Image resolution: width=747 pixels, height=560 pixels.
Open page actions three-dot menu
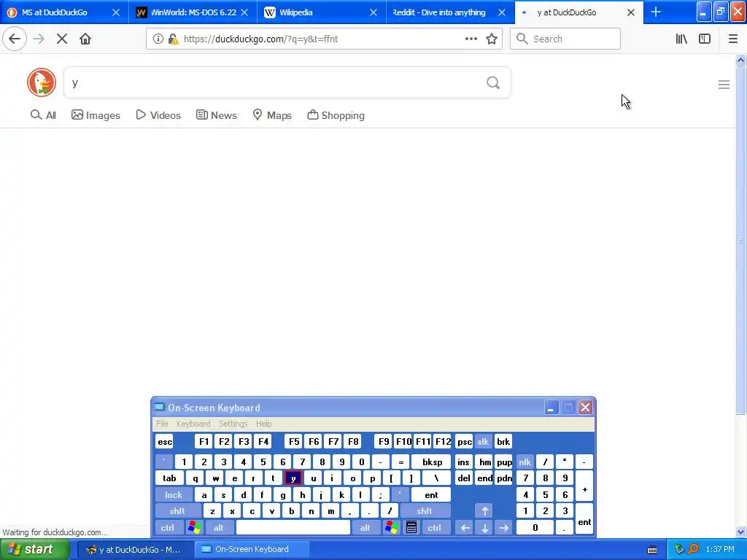tap(471, 39)
